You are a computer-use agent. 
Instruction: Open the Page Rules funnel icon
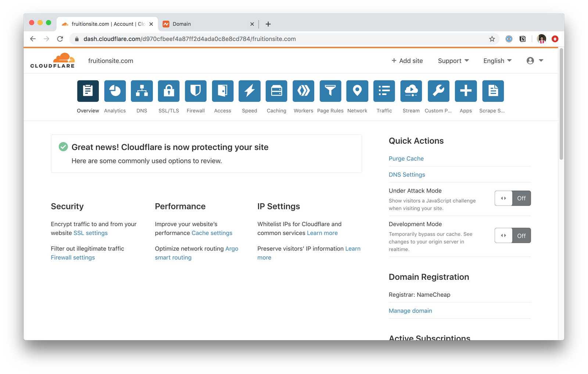click(x=330, y=91)
